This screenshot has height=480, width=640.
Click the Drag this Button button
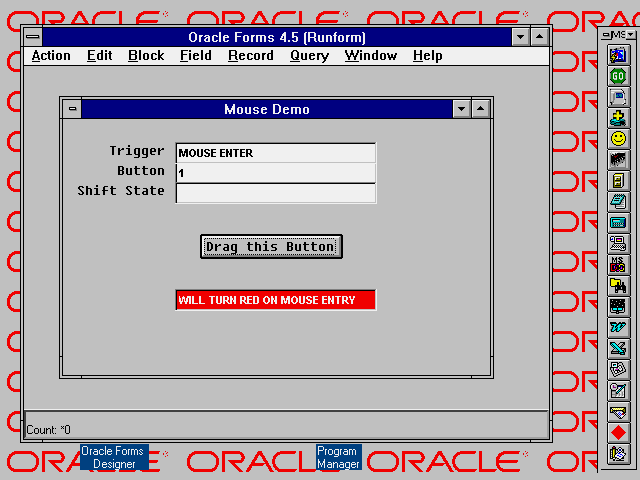tap(271, 246)
